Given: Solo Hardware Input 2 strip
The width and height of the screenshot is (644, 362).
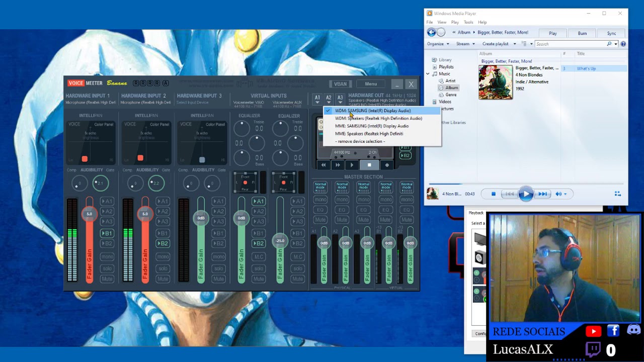Looking at the screenshot, I should click(163, 268).
